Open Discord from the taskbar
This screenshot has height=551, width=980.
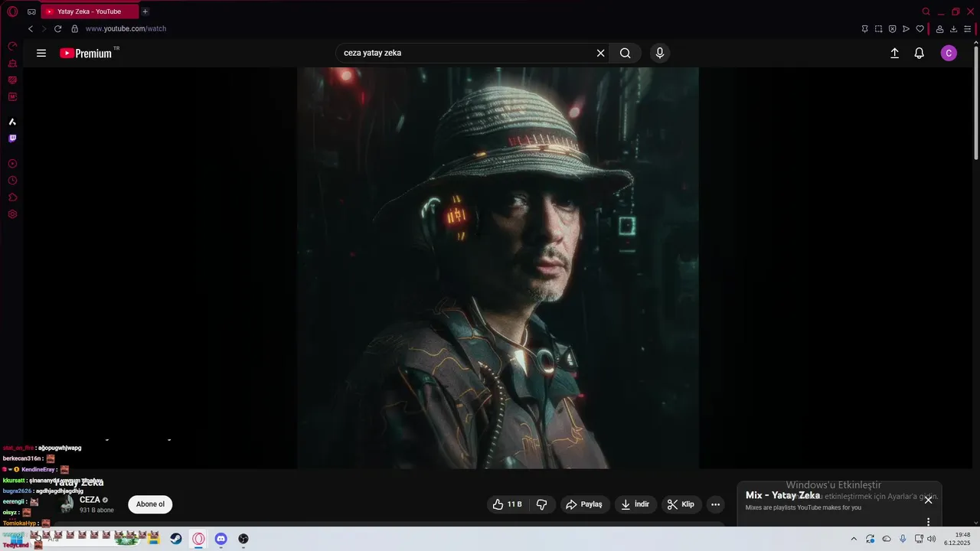(221, 539)
